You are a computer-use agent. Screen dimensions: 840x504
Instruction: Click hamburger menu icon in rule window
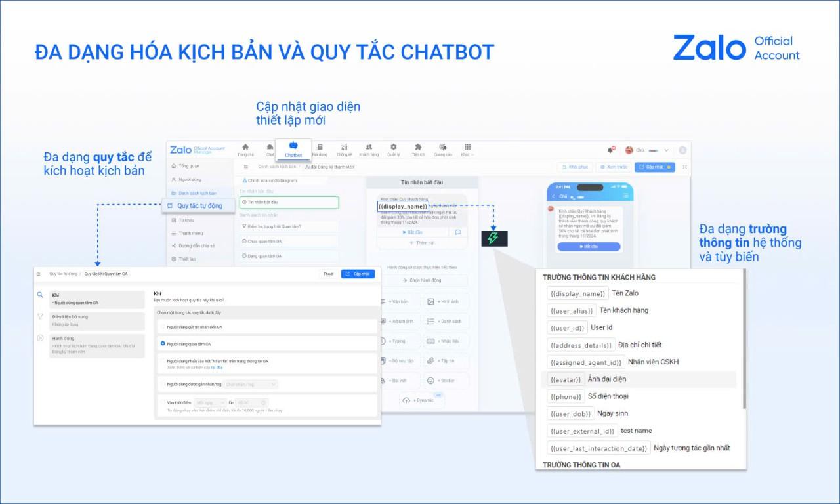tap(38, 274)
